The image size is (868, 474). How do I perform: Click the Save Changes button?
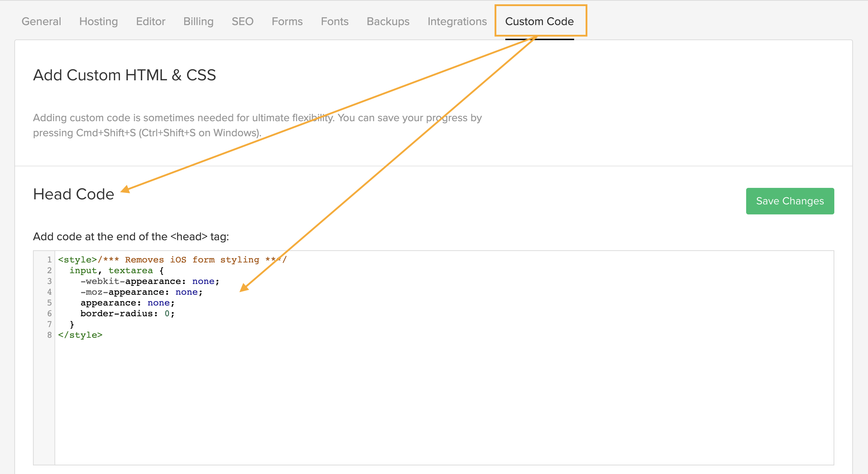790,201
